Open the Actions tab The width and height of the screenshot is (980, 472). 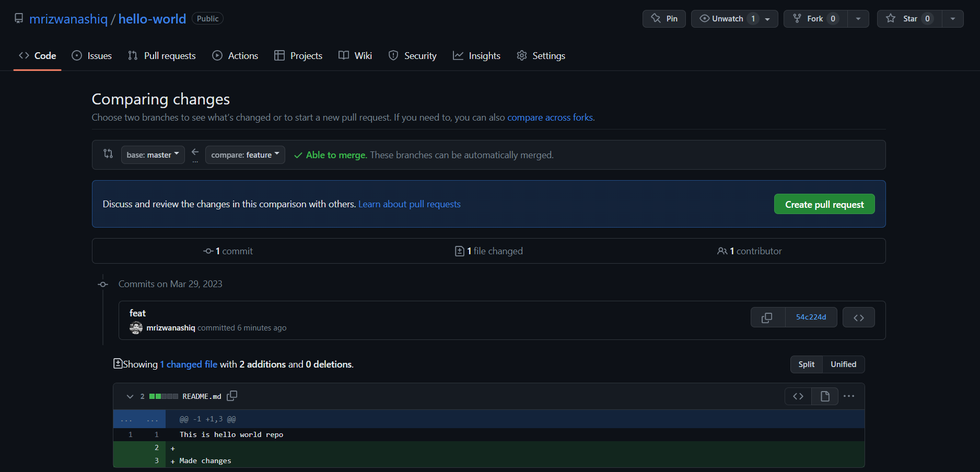tap(235, 55)
